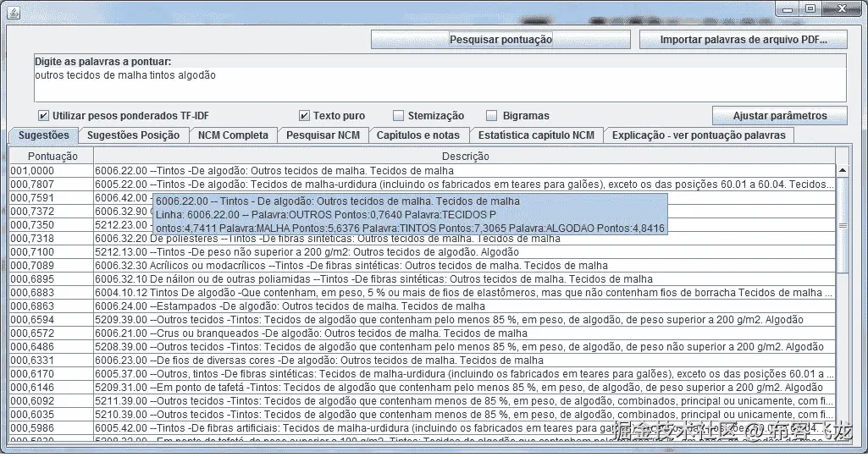Select row 6006.21.00 Crus ou branqueados
This screenshot has height=457, width=868.
(x=423, y=333)
